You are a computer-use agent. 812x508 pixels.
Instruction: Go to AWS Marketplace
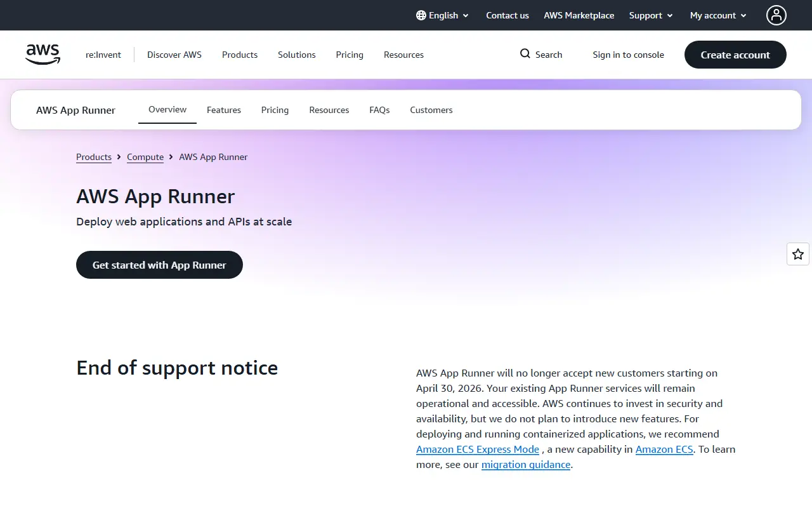click(579, 15)
